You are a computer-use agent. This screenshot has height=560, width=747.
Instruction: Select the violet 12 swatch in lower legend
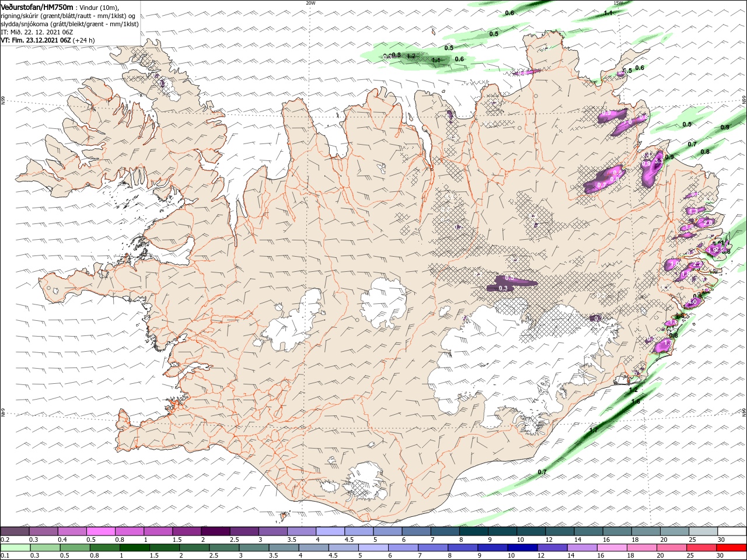[552, 548]
